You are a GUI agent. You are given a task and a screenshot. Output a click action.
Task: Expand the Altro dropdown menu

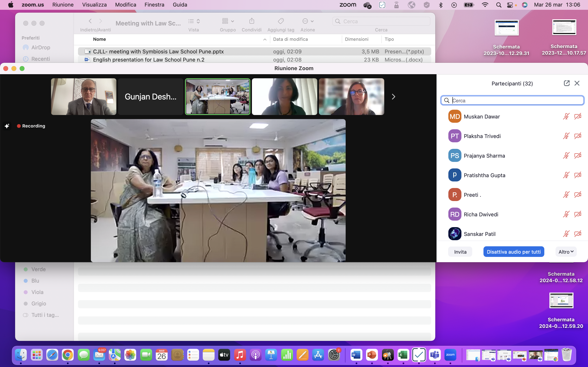click(566, 252)
